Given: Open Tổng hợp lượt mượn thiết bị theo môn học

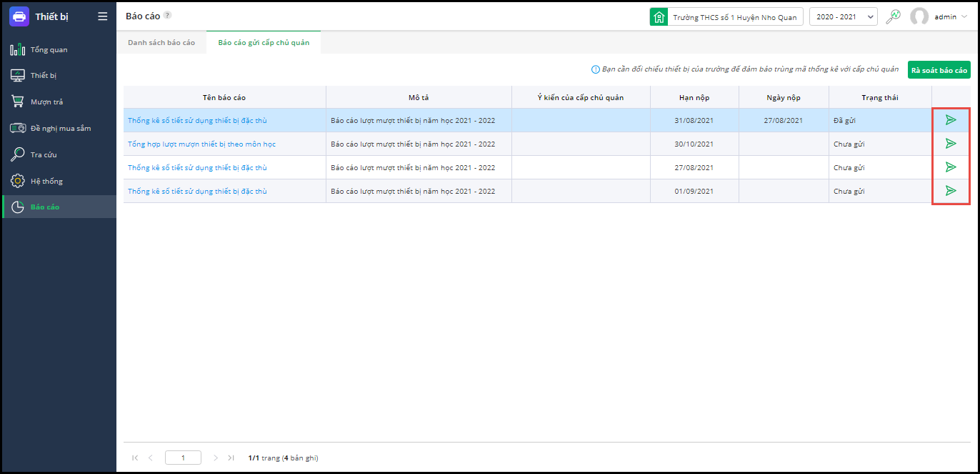Looking at the screenshot, I should click(x=201, y=144).
